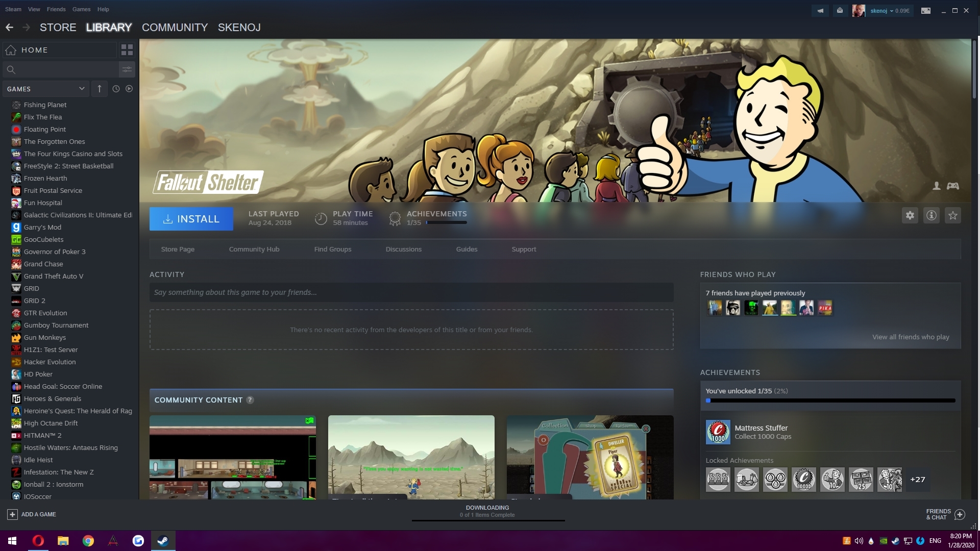This screenshot has width=980, height=551.
Task: Click the achievements unlocked progress bar
Action: tap(830, 401)
